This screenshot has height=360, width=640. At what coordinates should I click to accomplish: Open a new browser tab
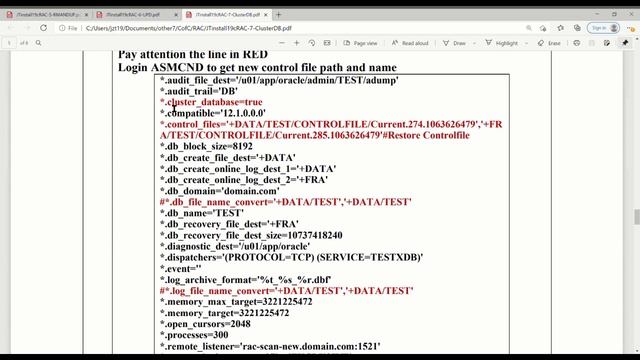tap(278, 15)
